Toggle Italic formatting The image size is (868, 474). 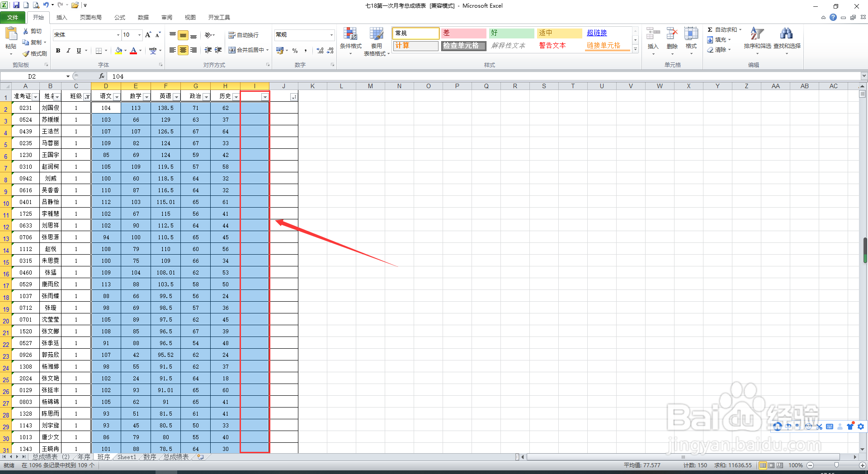pyautogui.click(x=68, y=51)
